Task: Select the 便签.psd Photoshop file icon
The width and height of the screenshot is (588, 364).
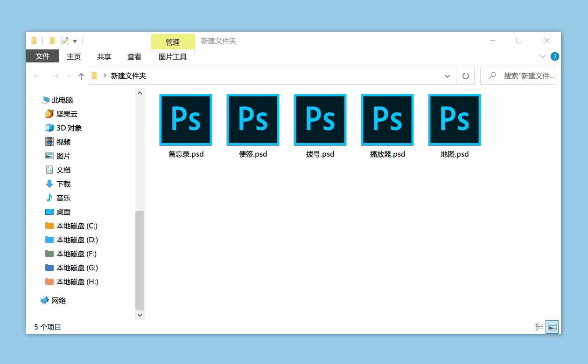Action: (x=253, y=120)
